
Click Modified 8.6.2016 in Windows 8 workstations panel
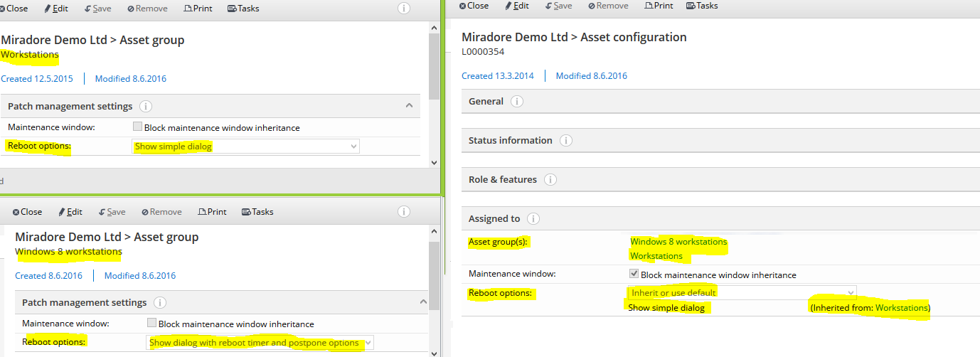(140, 276)
